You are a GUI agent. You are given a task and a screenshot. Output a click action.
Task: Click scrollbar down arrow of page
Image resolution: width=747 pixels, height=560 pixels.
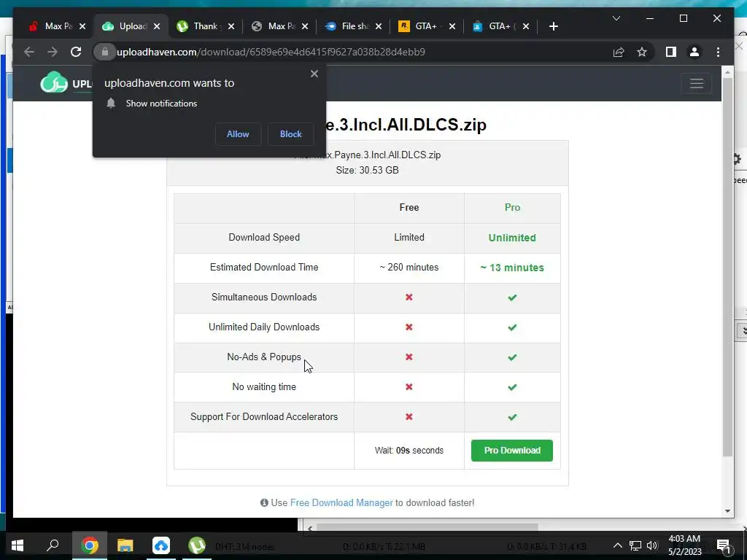pyautogui.click(x=727, y=511)
